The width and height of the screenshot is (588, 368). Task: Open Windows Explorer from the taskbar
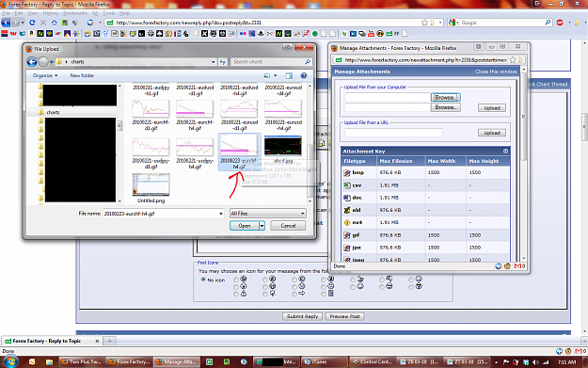(49, 362)
